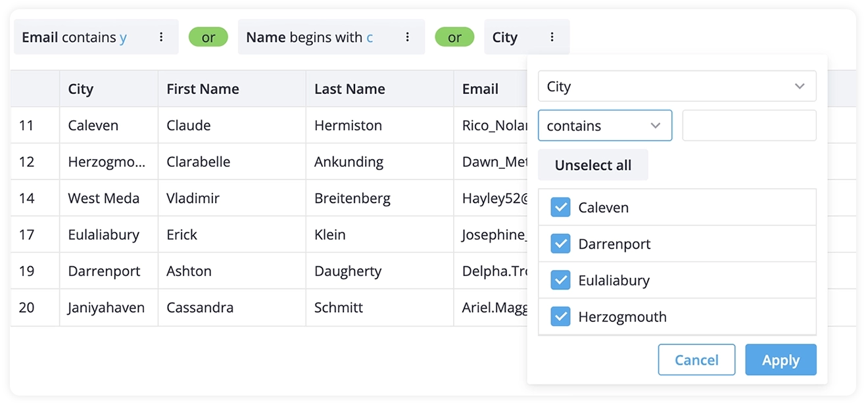Uncheck the Darrenport city checkbox
Image resolution: width=868 pixels, height=414 pixels.
point(560,243)
